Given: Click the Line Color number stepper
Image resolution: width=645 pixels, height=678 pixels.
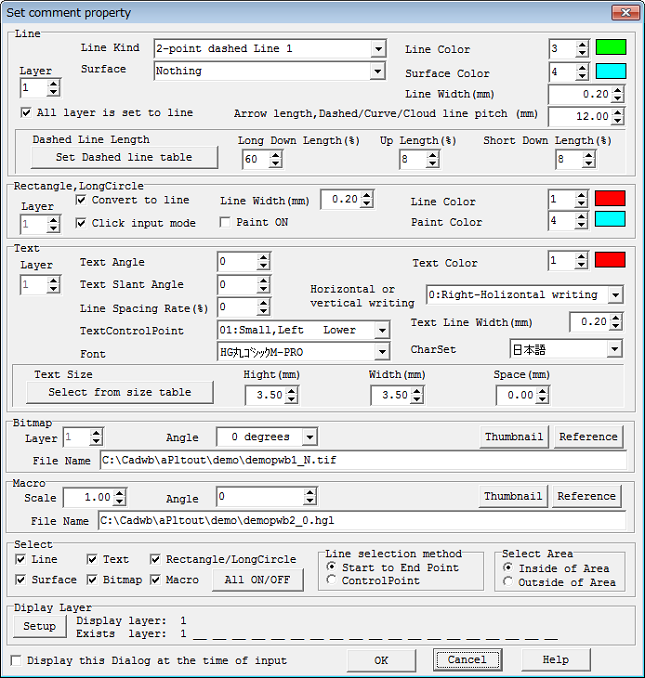Looking at the screenshot, I should pyautogui.click(x=582, y=48).
